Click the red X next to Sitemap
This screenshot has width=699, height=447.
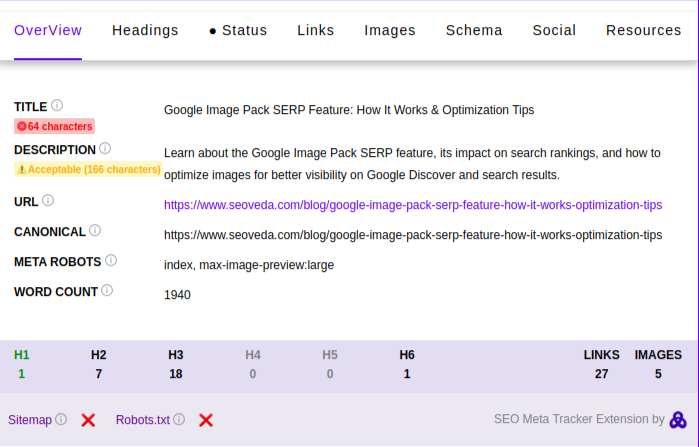coord(88,420)
